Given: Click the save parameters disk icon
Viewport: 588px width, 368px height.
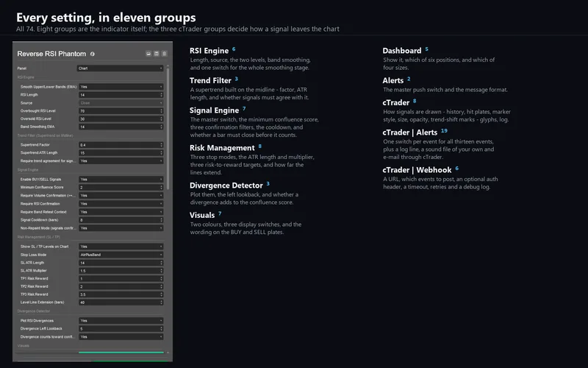Looking at the screenshot, I should [157, 54].
